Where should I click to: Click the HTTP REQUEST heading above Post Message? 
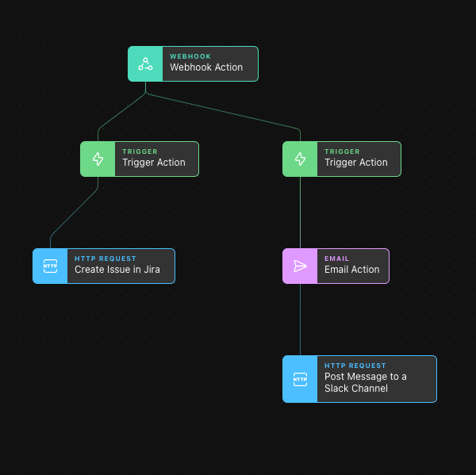point(355,366)
